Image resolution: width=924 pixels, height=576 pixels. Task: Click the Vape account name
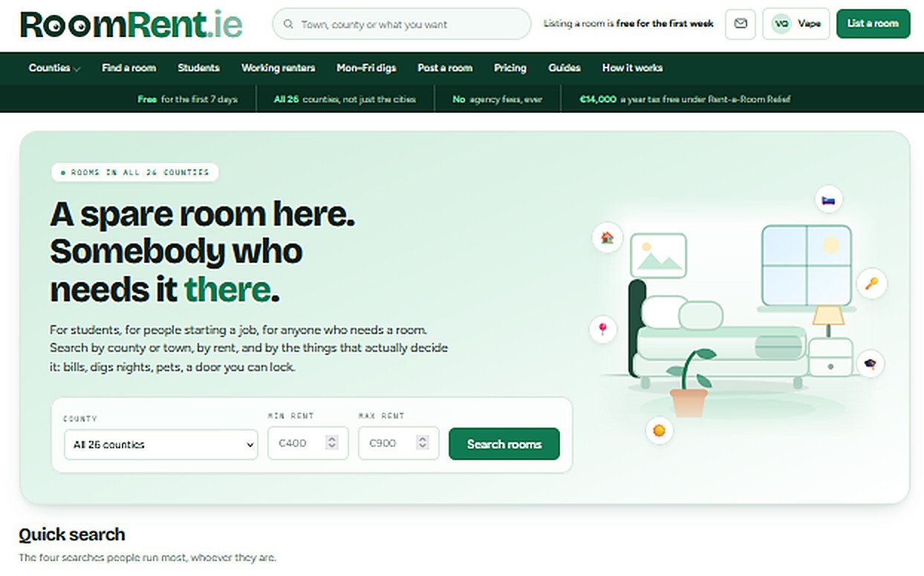810,24
